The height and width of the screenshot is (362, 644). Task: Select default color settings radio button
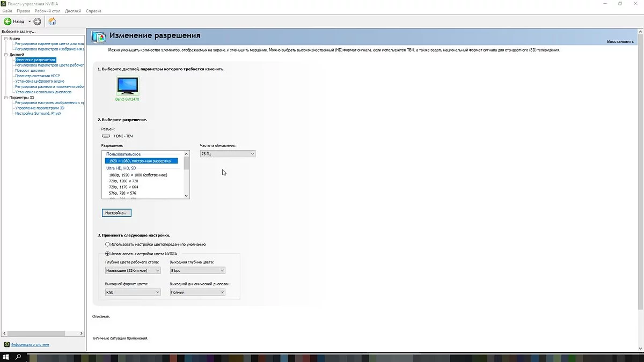pos(108,244)
